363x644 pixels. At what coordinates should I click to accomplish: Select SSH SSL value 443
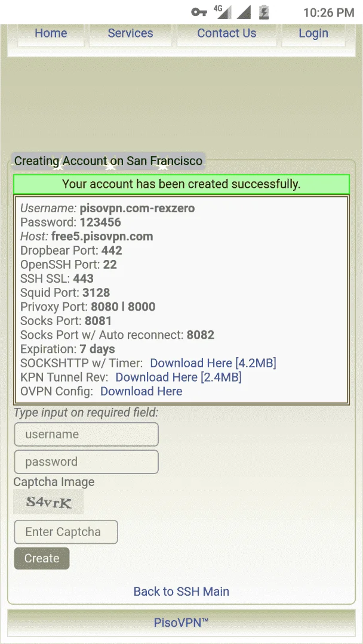coord(84,279)
